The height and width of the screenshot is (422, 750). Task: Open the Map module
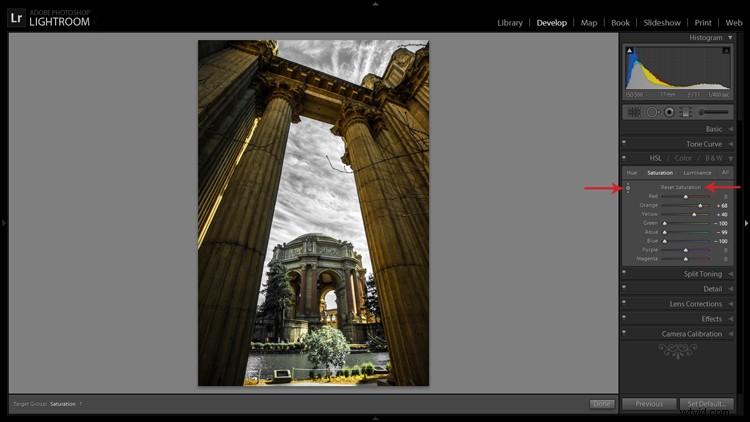[589, 22]
